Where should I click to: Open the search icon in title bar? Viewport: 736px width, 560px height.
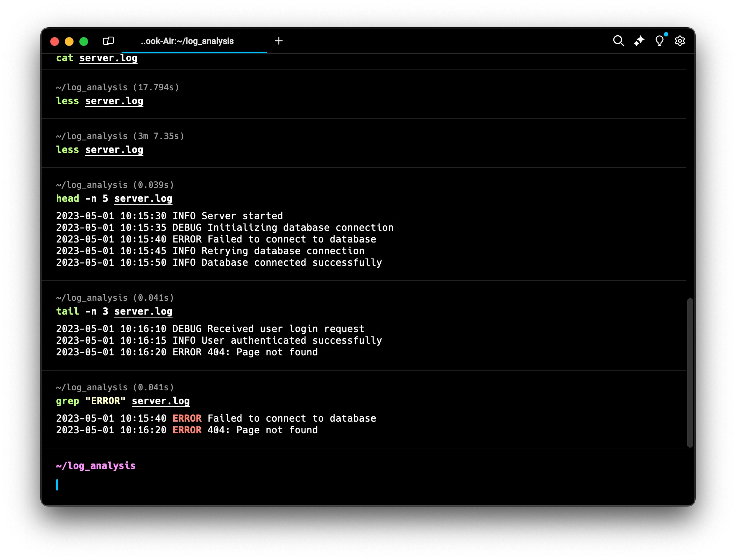(618, 41)
